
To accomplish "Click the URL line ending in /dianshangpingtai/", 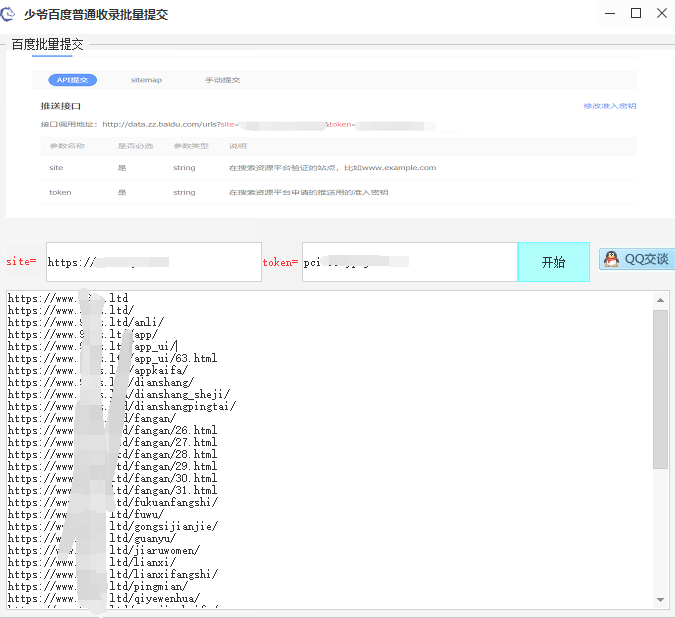I will [122, 407].
